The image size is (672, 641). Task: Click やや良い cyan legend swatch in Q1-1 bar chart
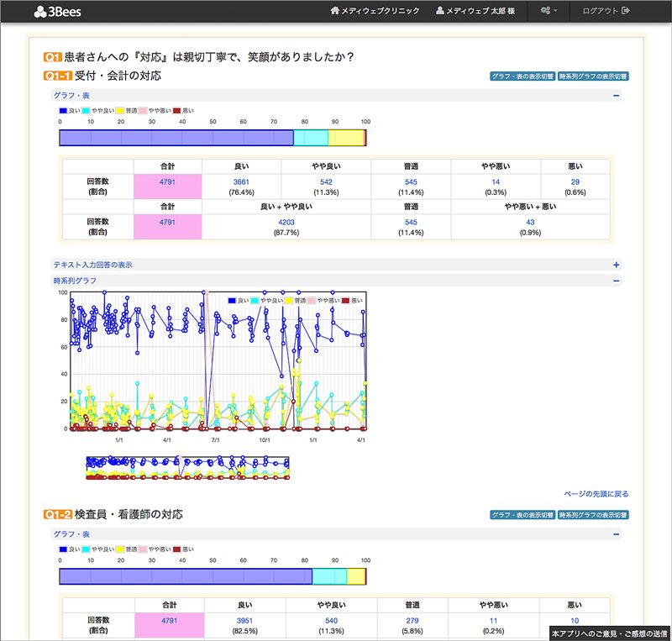(x=87, y=111)
